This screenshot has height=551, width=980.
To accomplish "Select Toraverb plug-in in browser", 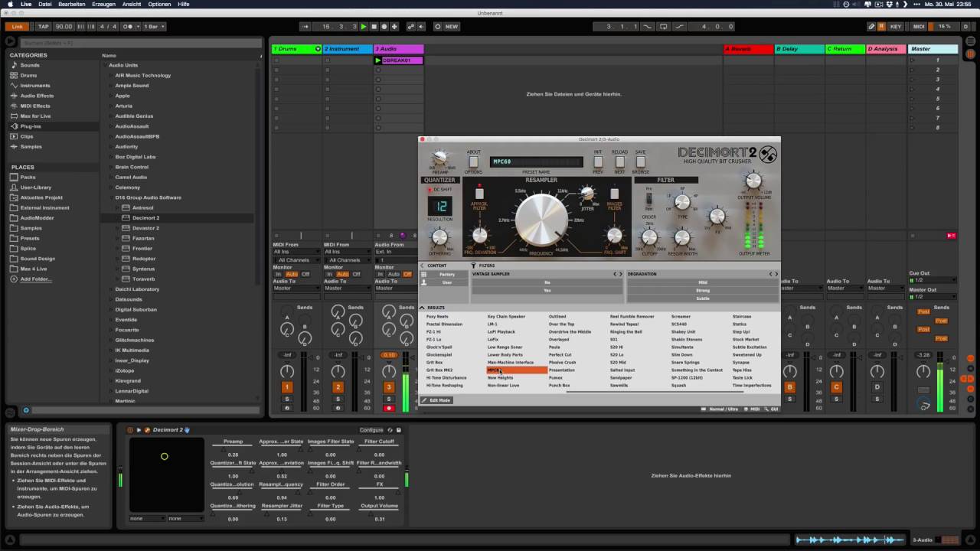I will point(143,279).
